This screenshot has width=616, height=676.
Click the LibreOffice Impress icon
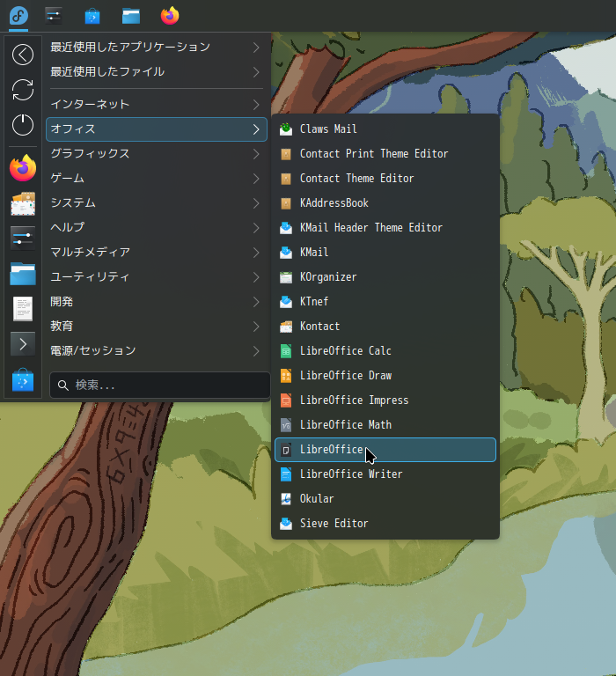tap(286, 400)
